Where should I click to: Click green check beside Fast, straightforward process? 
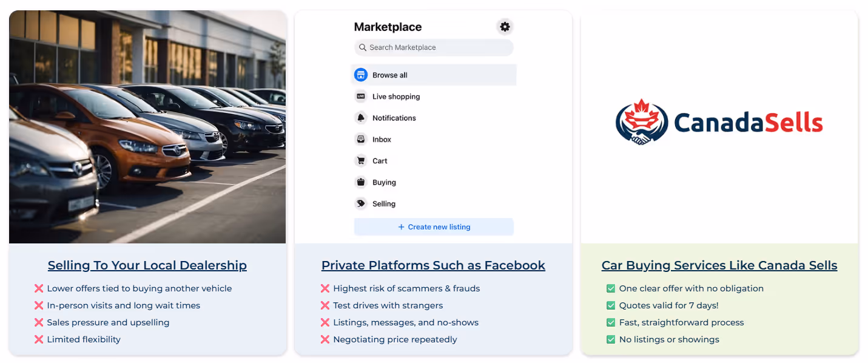(x=611, y=322)
